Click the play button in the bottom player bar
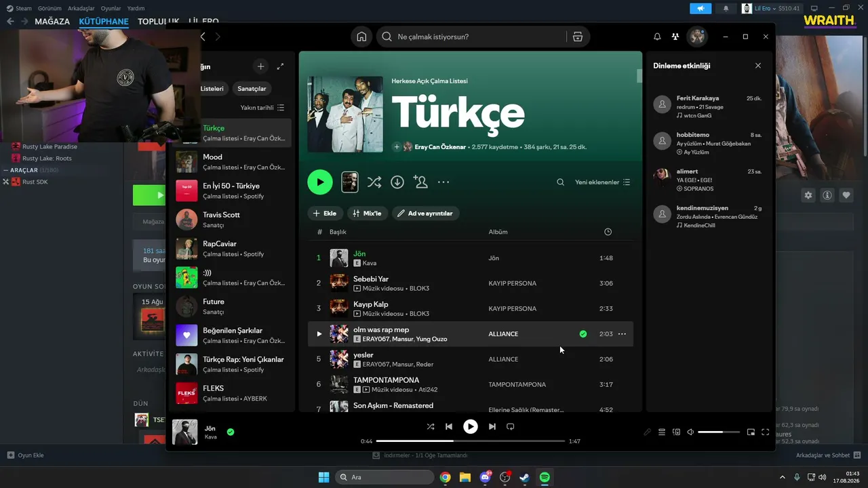868x488 pixels. [x=471, y=426]
